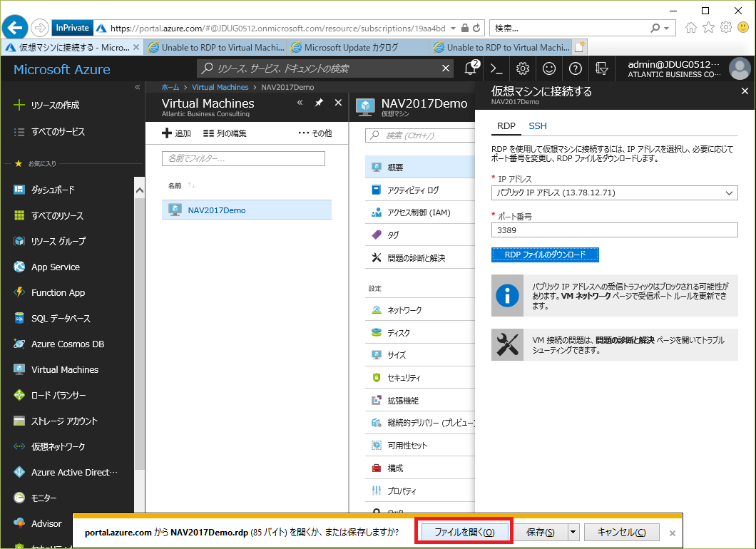Open ネットワーク settings for the VM
The width and height of the screenshot is (756, 549).
[420, 310]
